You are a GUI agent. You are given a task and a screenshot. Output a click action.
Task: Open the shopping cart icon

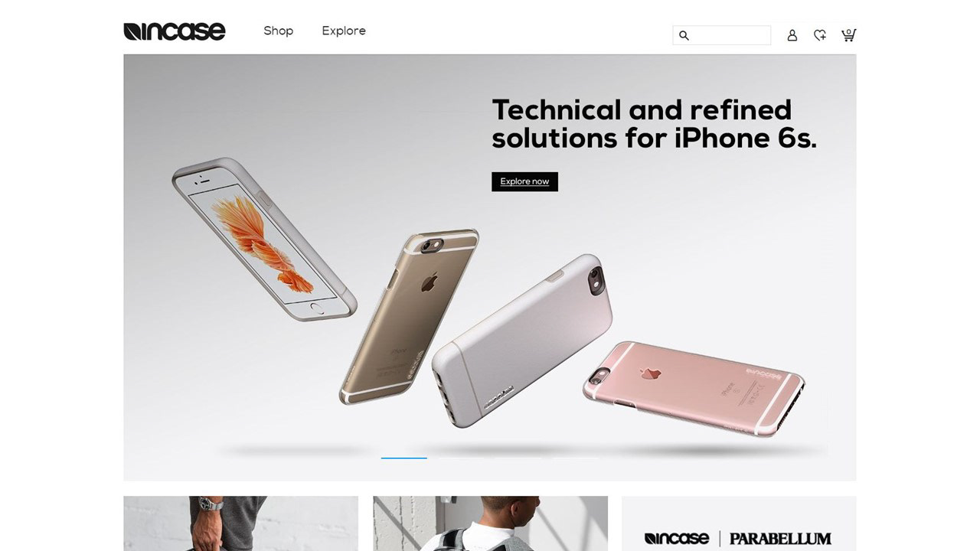848,34
